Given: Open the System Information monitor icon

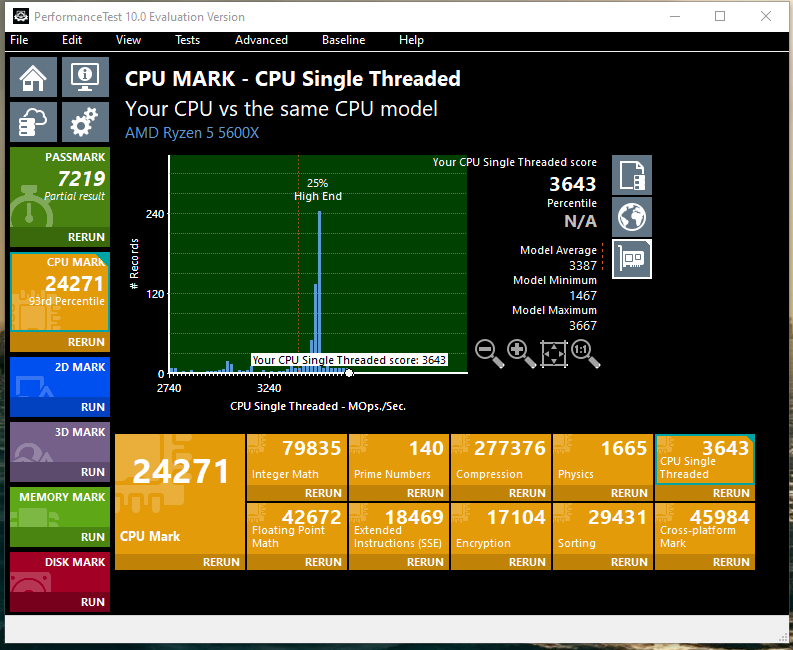Looking at the screenshot, I should click(x=85, y=77).
